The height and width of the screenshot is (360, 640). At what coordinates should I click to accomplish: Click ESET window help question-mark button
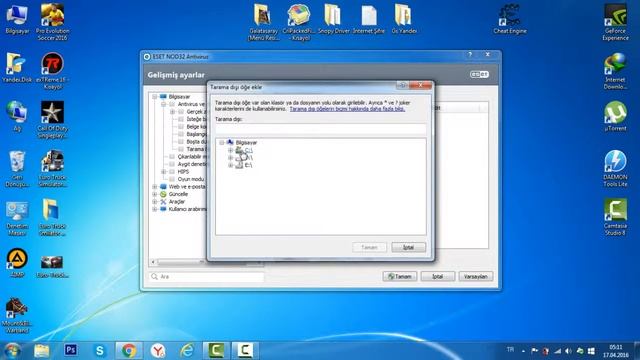pos(470,54)
